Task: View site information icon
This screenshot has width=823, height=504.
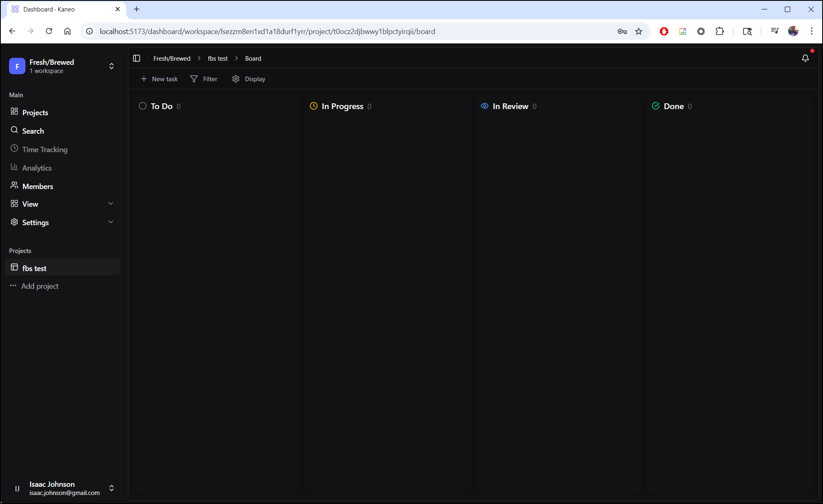Action: [89, 31]
